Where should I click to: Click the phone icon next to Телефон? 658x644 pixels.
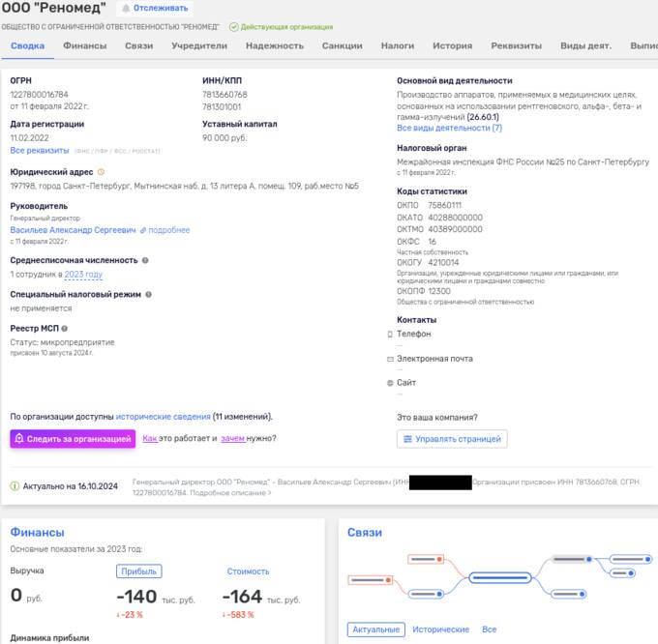pyautogui.click(x=390, y=335)
